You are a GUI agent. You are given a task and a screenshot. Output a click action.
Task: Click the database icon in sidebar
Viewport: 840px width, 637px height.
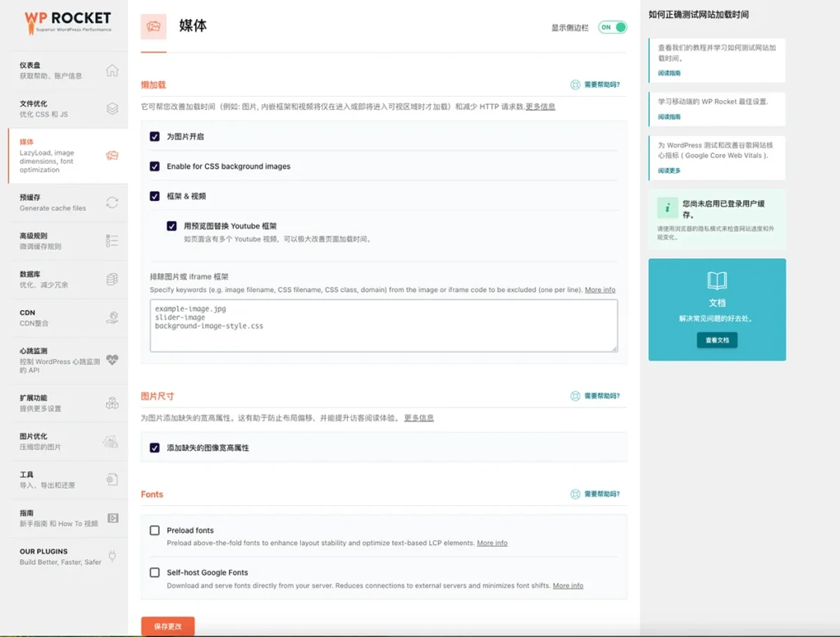pos(112,280)
